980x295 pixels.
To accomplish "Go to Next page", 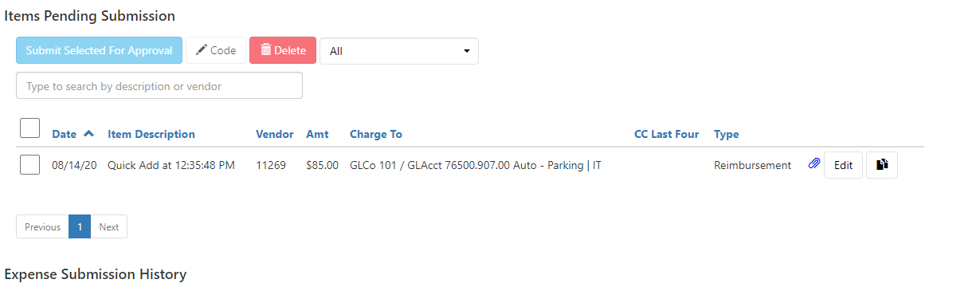I will tap(109, 226).
